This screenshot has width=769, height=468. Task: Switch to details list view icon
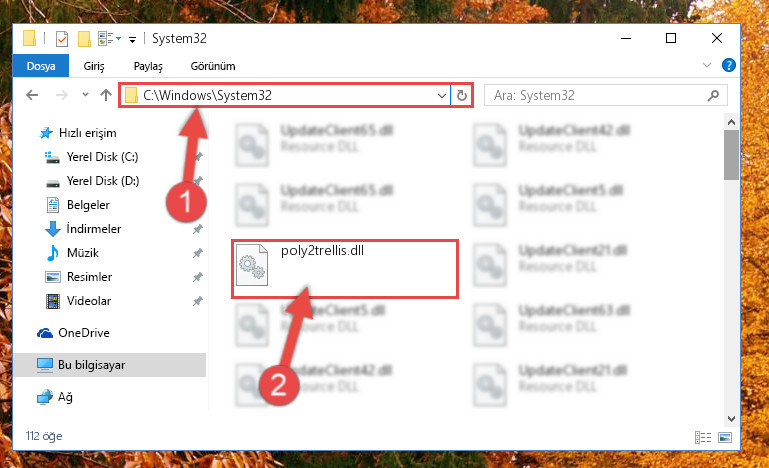pos(703,437)
